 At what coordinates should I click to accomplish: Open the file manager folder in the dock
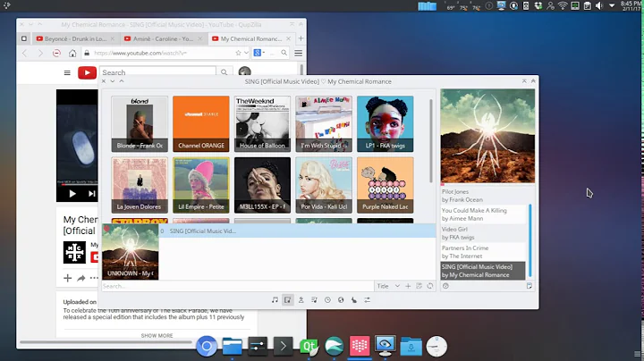pyautogui.click(x=232, y=346)
